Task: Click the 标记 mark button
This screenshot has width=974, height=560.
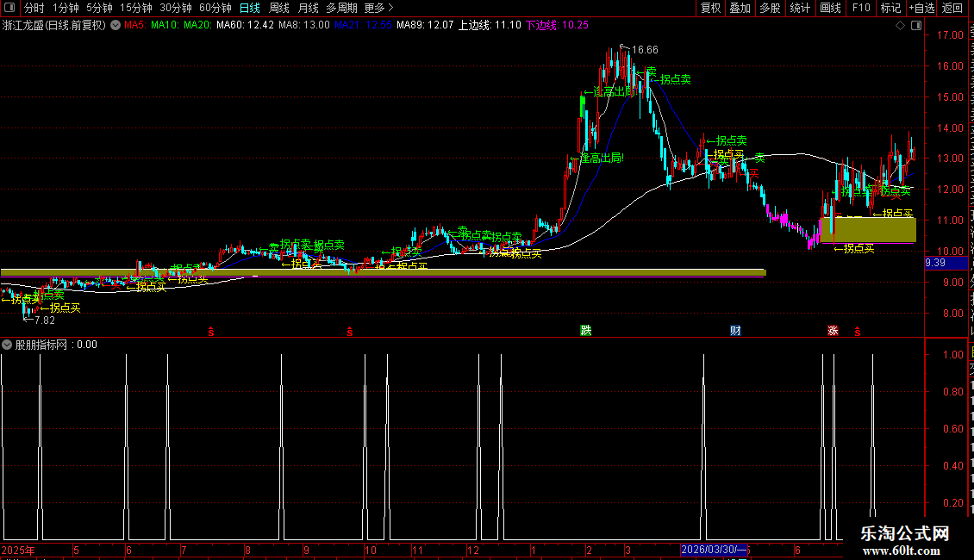Action: (x=890, y=8)
